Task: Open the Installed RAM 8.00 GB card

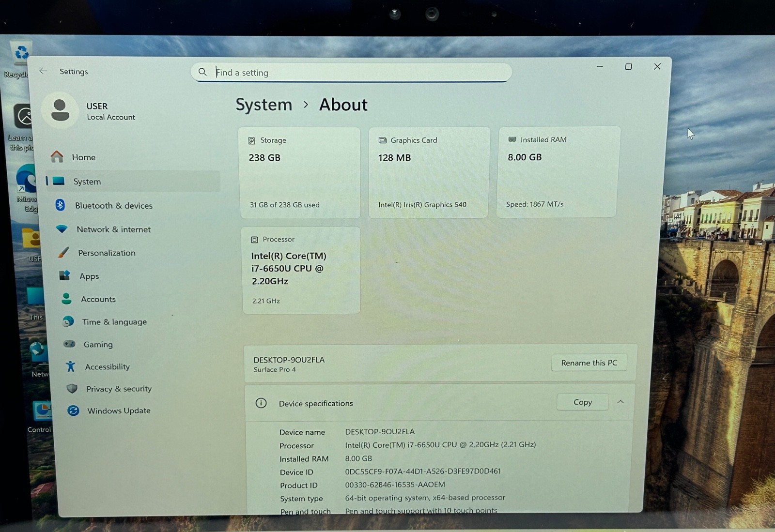Action: point(558,172)
